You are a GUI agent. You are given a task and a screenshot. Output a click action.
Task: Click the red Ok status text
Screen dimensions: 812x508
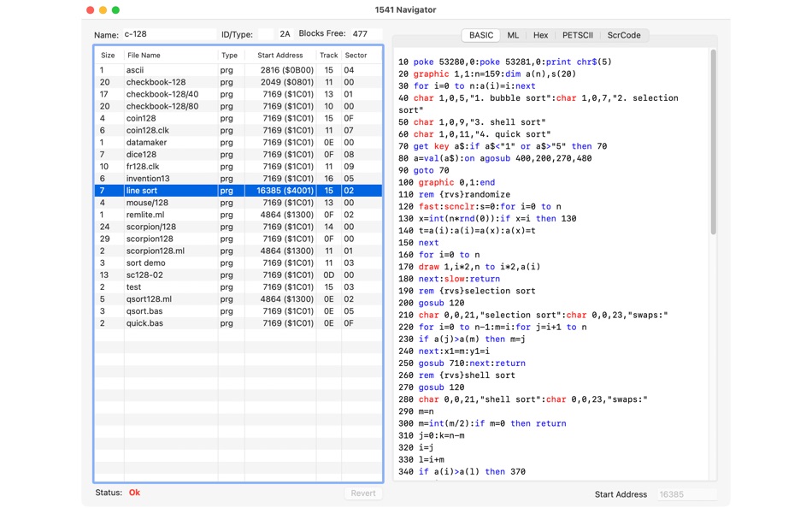point(135,493)
